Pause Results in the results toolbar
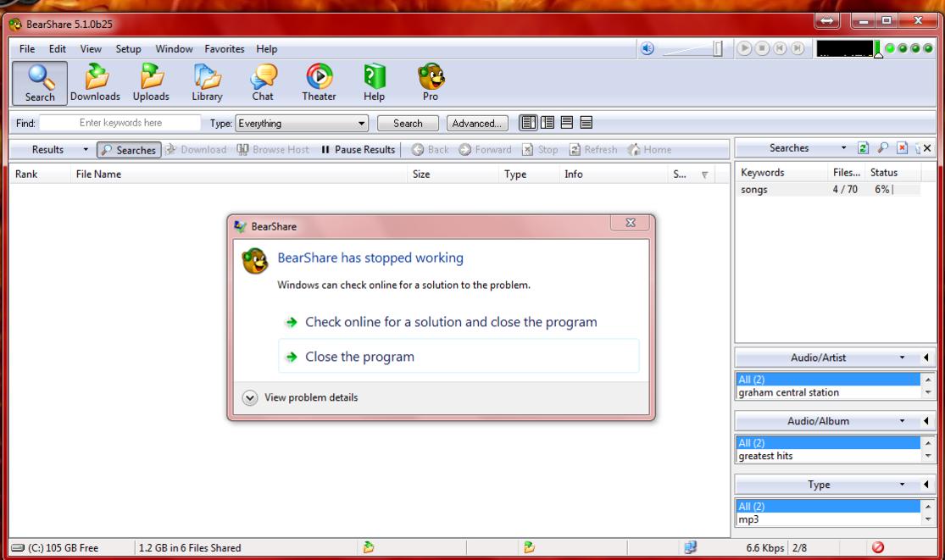945x560 pixels. [x=358, y=150]
